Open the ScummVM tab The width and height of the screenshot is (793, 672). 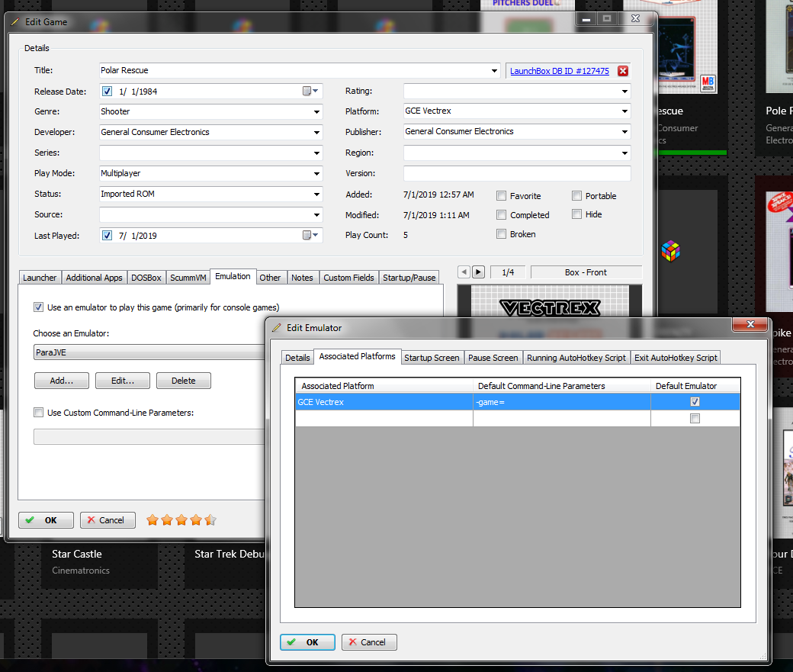click(188, 278)
